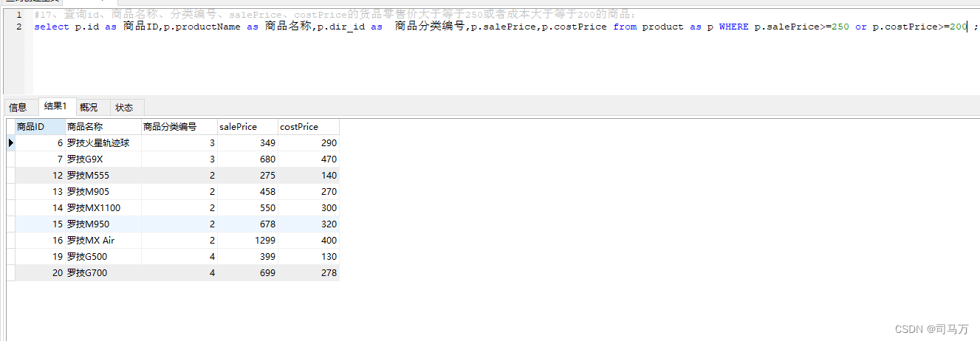980x341 pixels.
Task: Click category number cell in 罗技M555 row
Action: [x=179, y=176]
